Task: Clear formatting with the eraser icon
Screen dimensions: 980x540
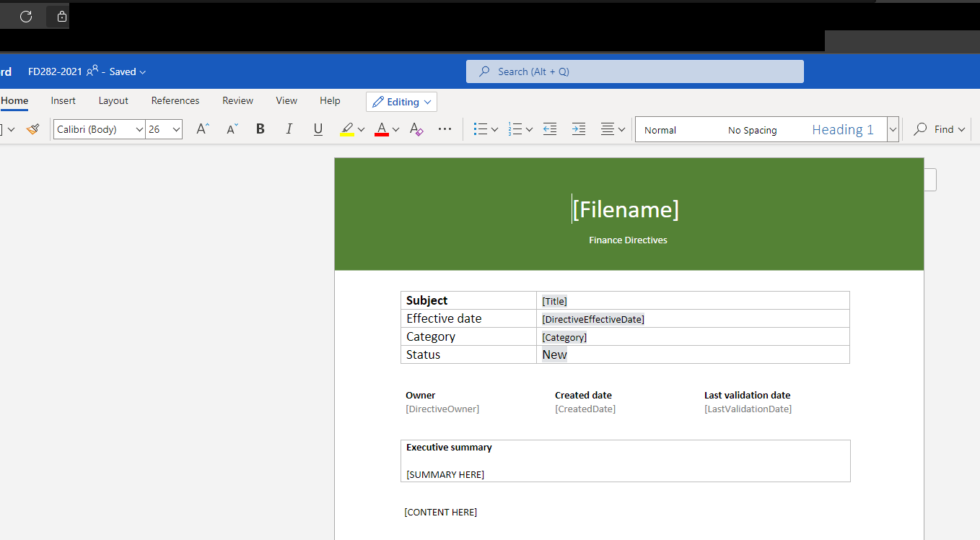Action: [416, 129]
